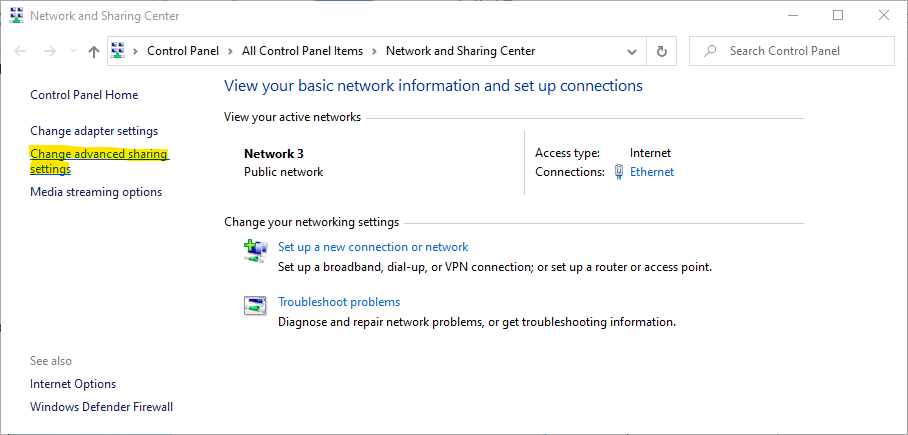Open Change adapter settings
The height and width of the screenshot is (435, 908).
pos(94,131)
